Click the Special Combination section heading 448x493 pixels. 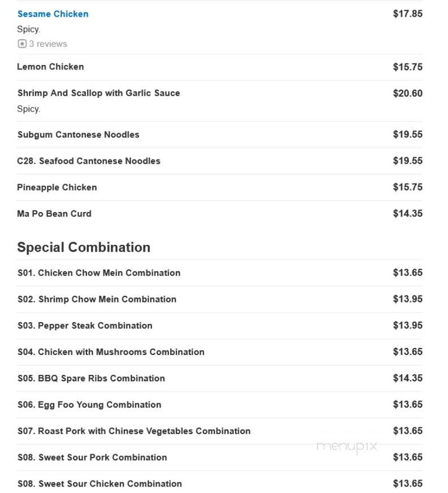pyautogui.click(x=84, y=247)
